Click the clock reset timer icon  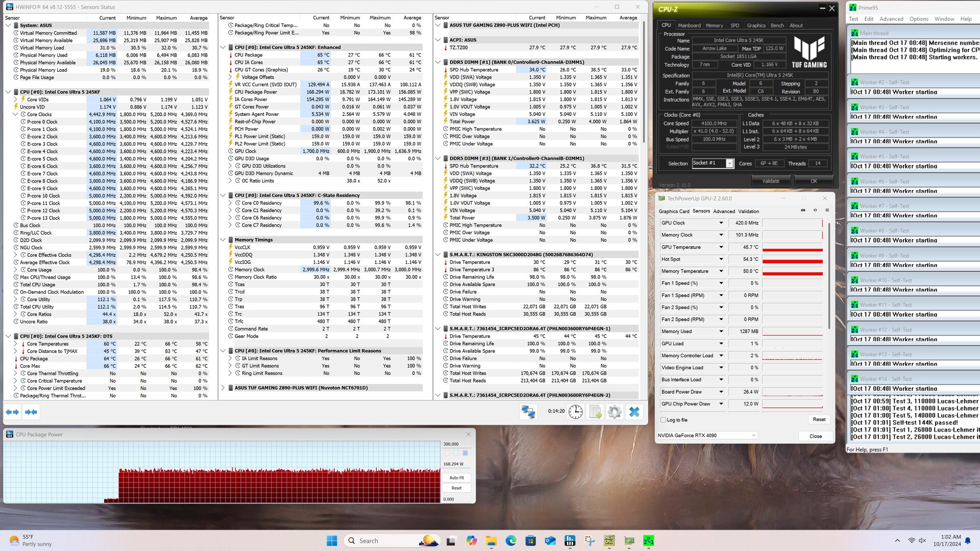[575, 412]
